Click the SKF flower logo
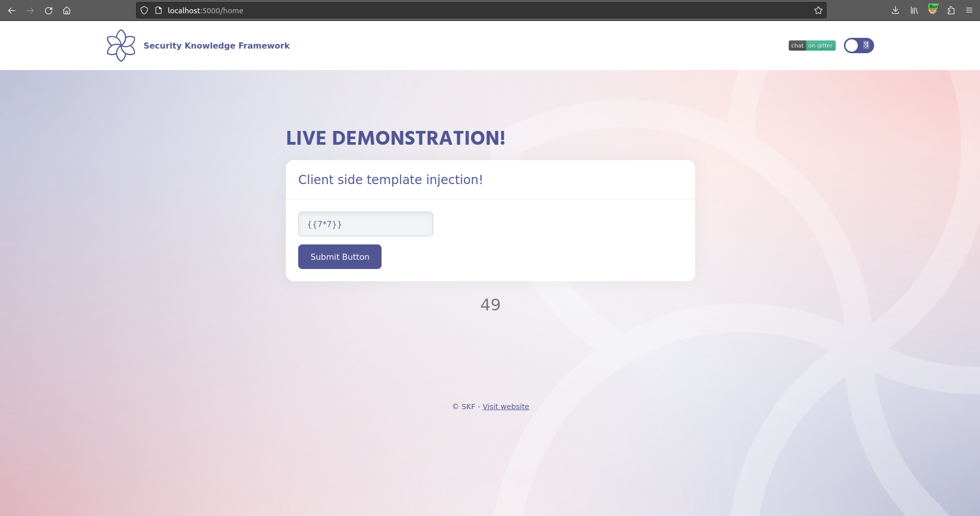Image resolution: width=980 pixels, height=516 pixels. (x=121, y=46)
